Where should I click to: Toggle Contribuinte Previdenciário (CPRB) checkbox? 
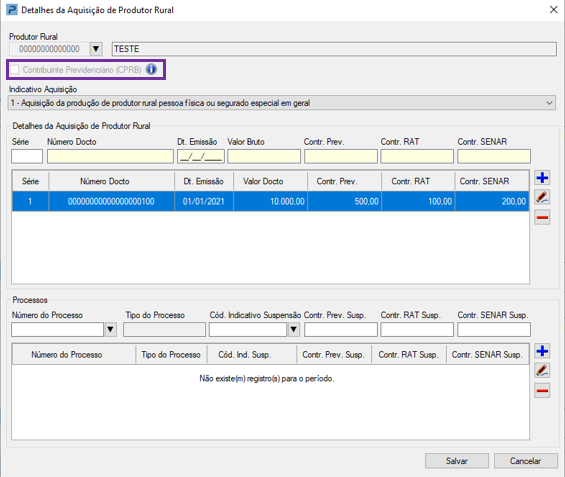pos(14,70)
